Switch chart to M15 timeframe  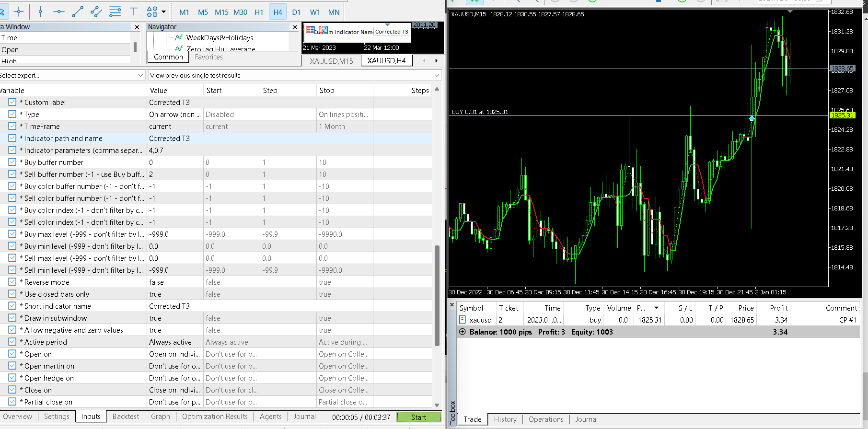(x=221, y=12)
